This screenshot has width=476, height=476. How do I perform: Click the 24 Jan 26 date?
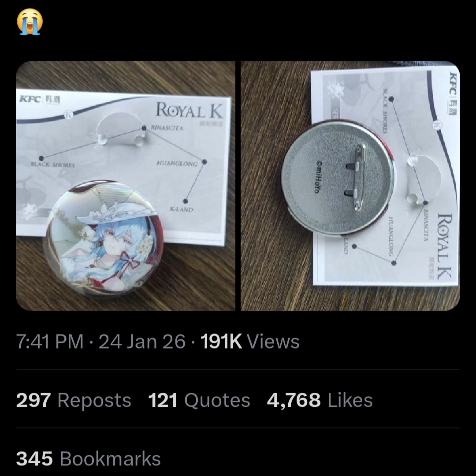pyautogui.click(x=142, y=342)
